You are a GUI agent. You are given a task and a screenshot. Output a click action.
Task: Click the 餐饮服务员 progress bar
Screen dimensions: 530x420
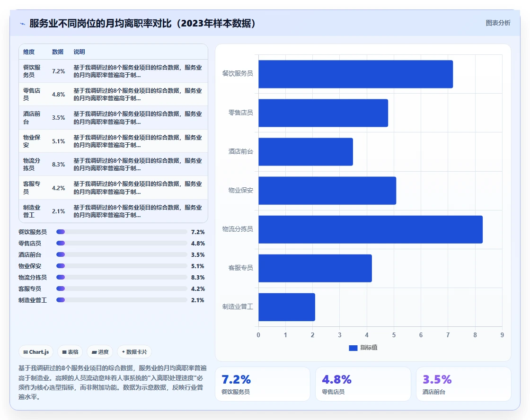122,232
